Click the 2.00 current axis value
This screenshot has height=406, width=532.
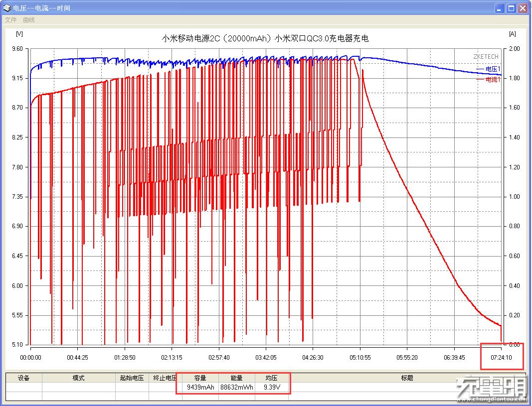coord(515,49)
